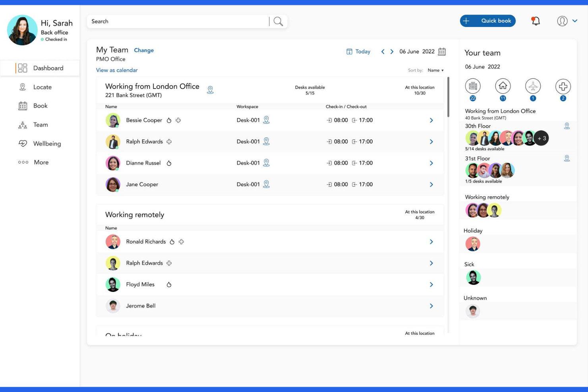Click the View as calendar link
Image resolution: width=588 pixels, height=392 pixels.
[116, 70]
